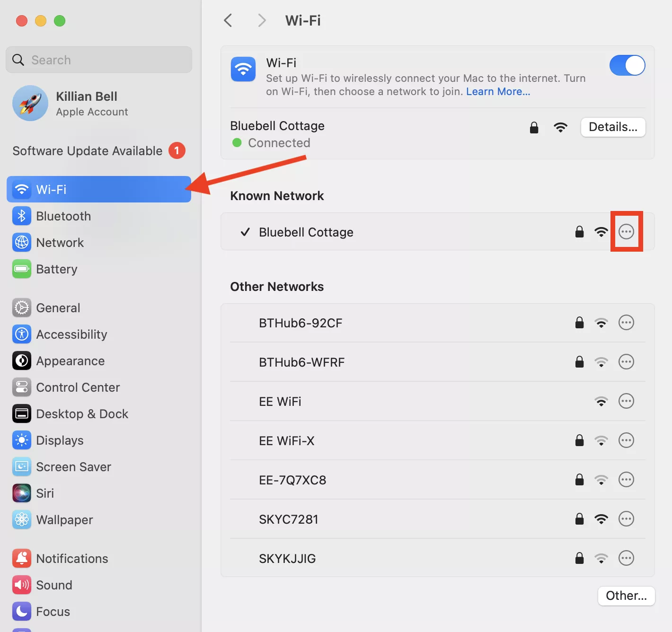This screenshot has height=632, width=672.
Task: Open more options for Bluebell Cottage network
Action: pos(626,232)
